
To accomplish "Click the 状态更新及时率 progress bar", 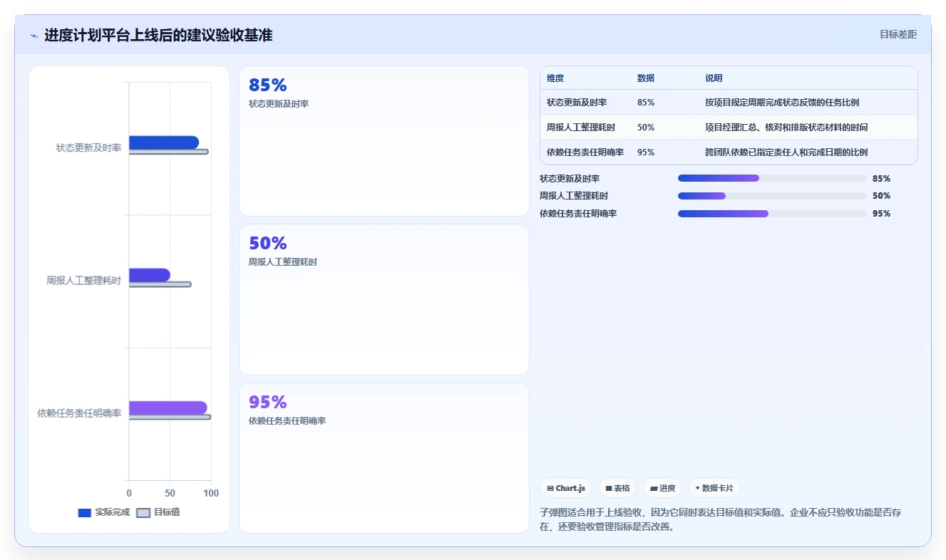I will coord(772,178).
